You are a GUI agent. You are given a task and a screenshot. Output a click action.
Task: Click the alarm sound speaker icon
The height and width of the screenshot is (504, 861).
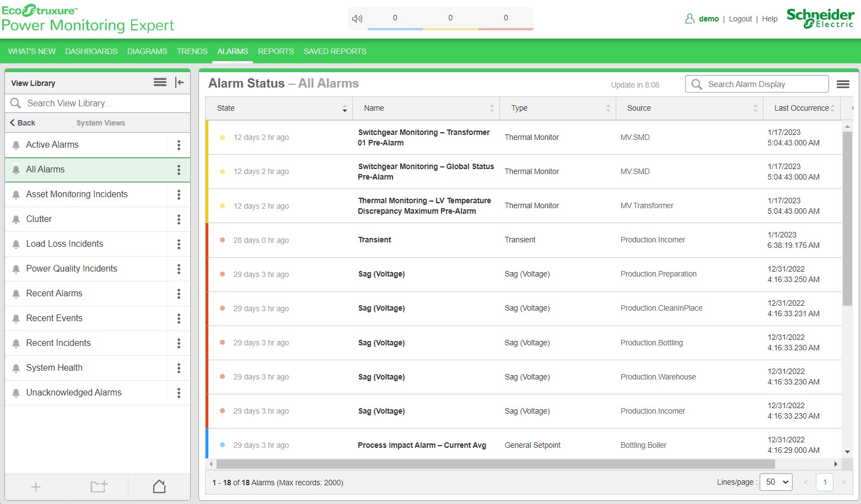coord(357,19)
